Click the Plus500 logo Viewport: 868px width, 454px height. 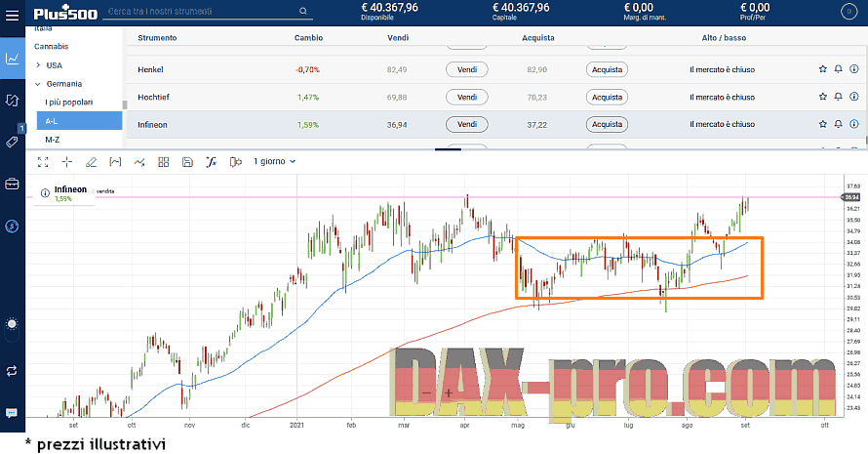pos(65,13)
